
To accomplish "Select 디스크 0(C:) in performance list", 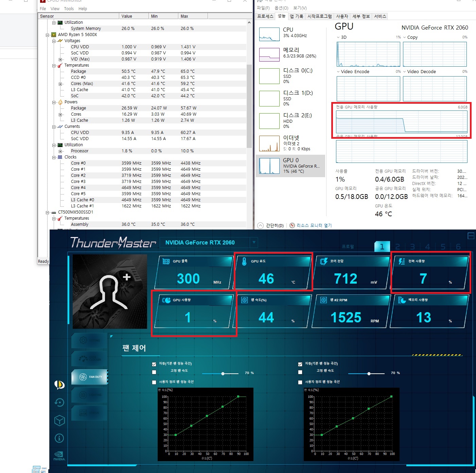I will pyautogui.click(x=290, y=76).
